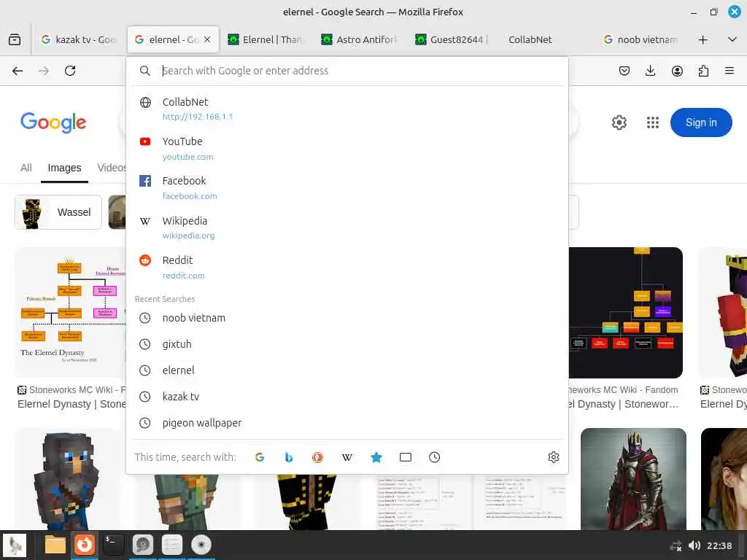Close the elernel Google Search tab
Viewport: 747px width, 560px height.
[x=207, y=39]
